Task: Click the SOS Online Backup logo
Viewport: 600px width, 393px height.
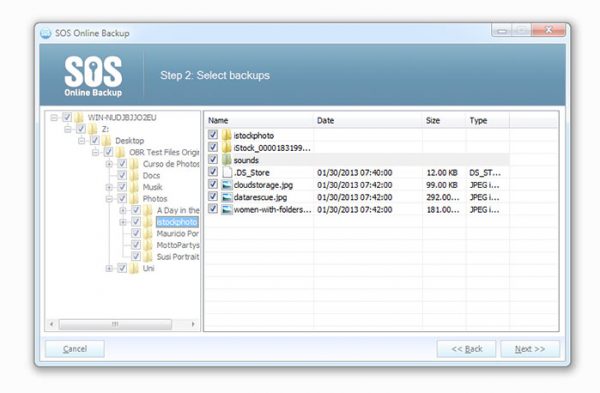Action: [93, 77]
